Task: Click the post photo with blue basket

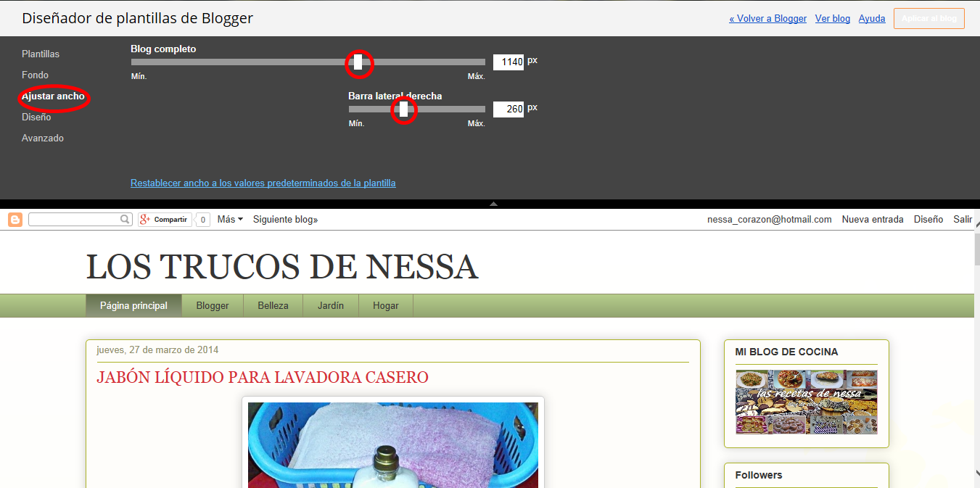Action: [x=393, y=445]
